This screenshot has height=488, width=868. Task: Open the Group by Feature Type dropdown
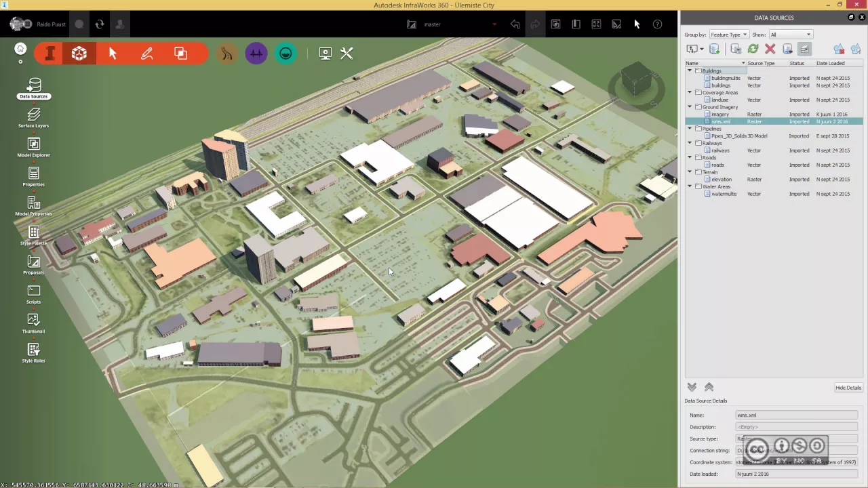pyautogui.click(x=729, y=35)
